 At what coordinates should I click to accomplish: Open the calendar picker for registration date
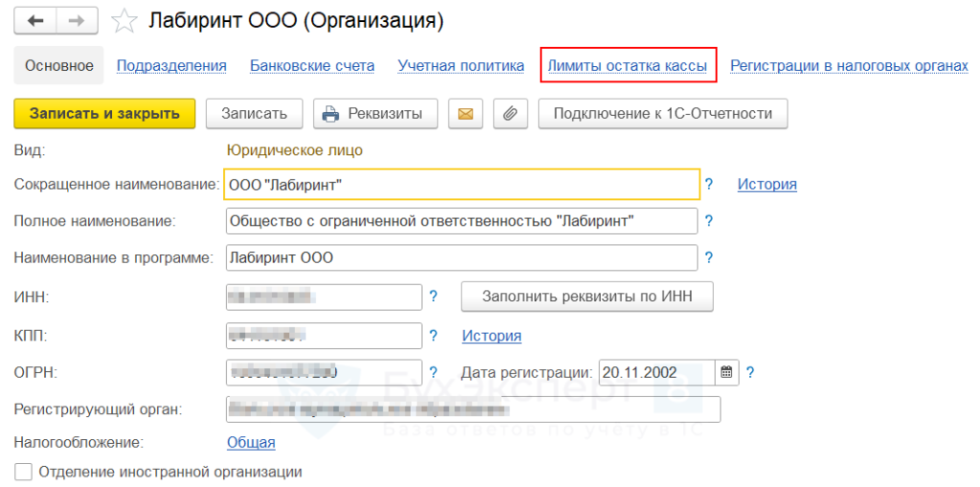pyautogui.click(x=727, y=373)
